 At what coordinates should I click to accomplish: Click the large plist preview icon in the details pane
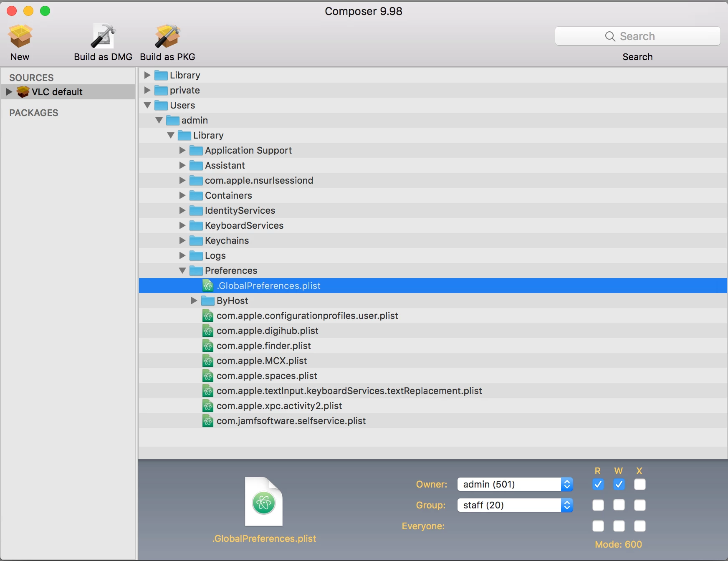264,501
